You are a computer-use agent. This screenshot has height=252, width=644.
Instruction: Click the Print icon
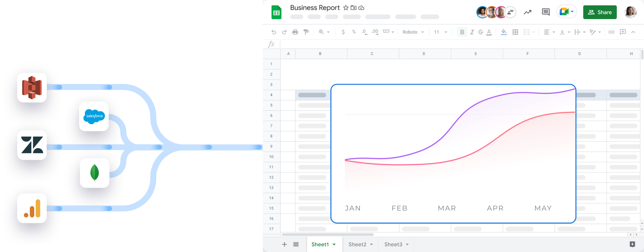coord(295,32)
